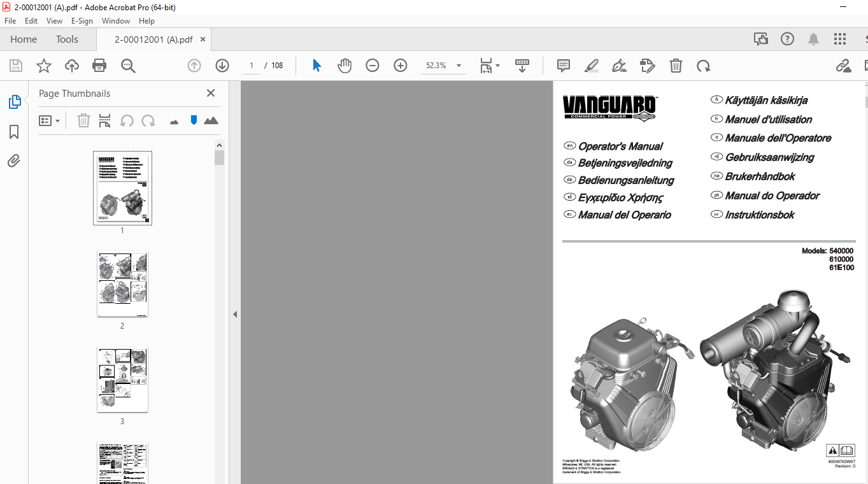The width and height of the screenshot is (868, 484).
Task: Open the share and chat icon at top right
Action: pyautogui.click(x=760, y=39)
